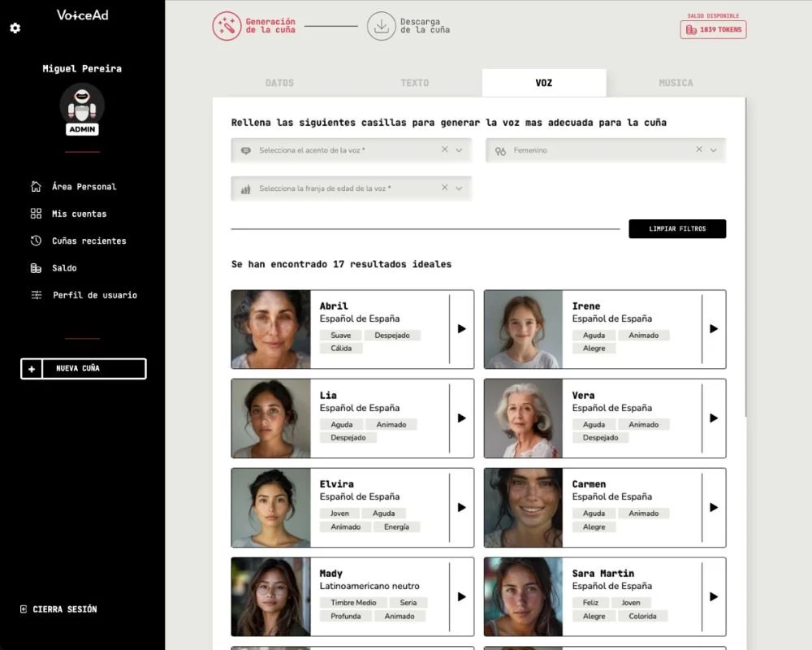
Task: Select Carmen's portrait thumbnail
Action: pos(523,508)
